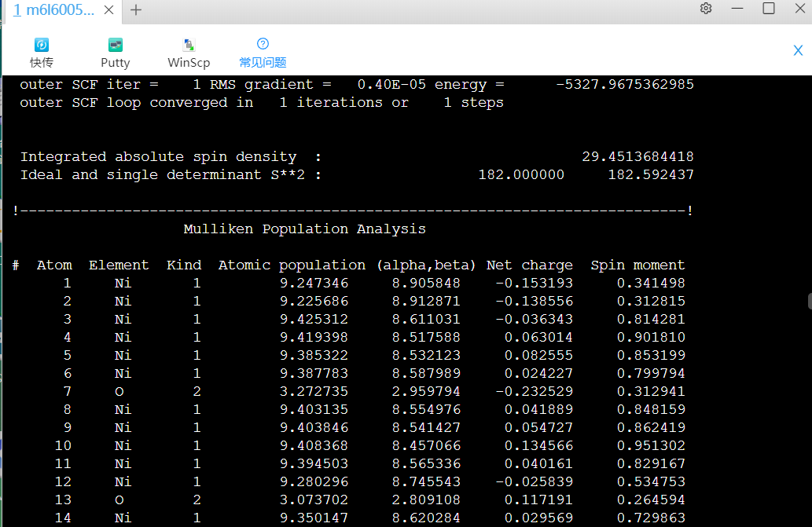812x527 pixels.
Task: Minimize the terminal window
Action: pyautogui.click(x=737, y=9)
